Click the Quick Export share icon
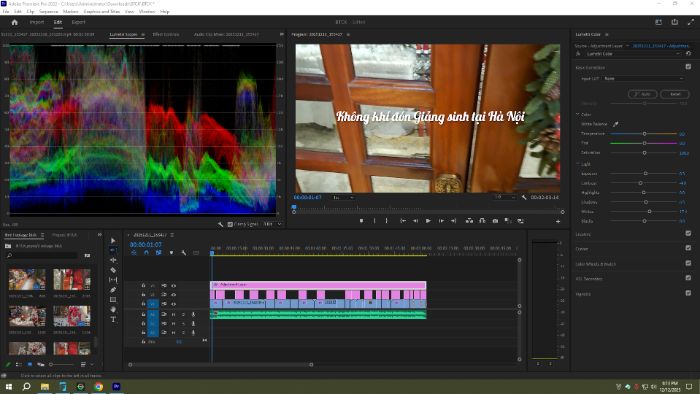 click(x=675, y=22)
